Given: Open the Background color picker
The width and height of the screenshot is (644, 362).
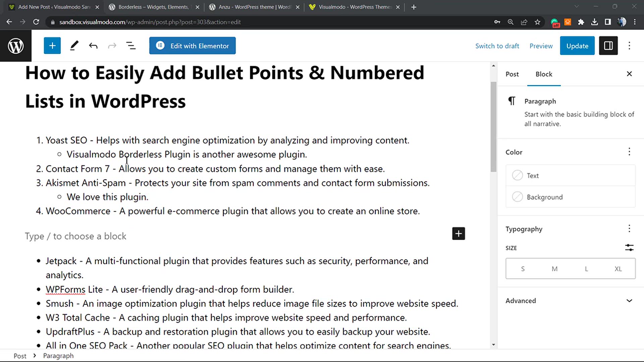Looking at the screenshot, I should point(571,197).
